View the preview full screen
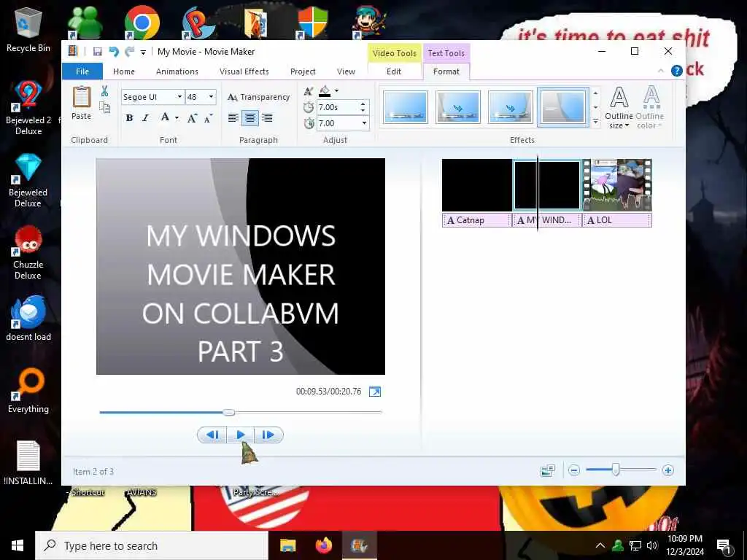 tap(375, 392)
